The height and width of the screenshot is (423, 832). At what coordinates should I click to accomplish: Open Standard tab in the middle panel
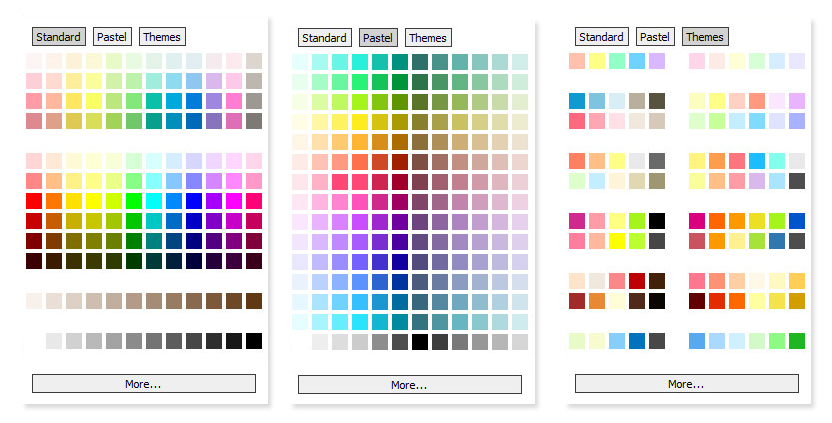tap(324, 38)
